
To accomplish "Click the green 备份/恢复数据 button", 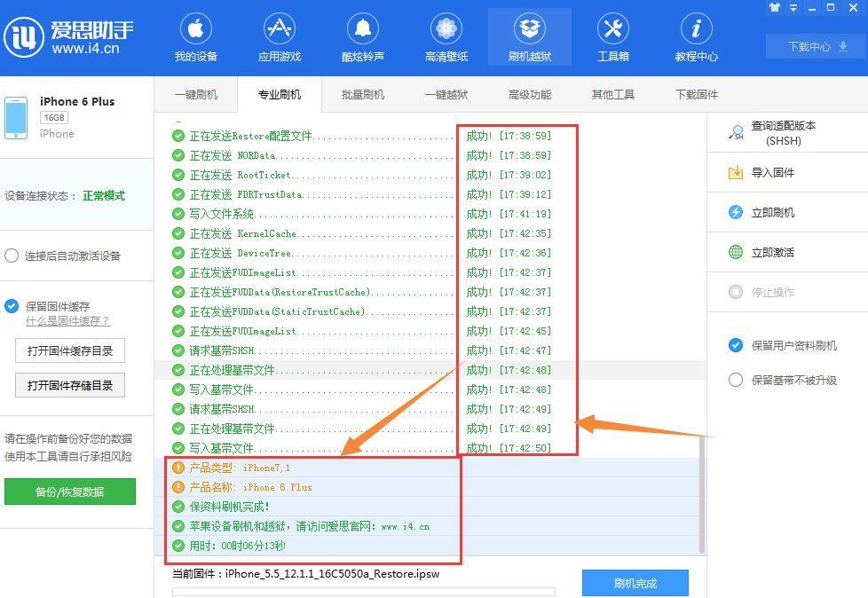I will pos(70,492).
